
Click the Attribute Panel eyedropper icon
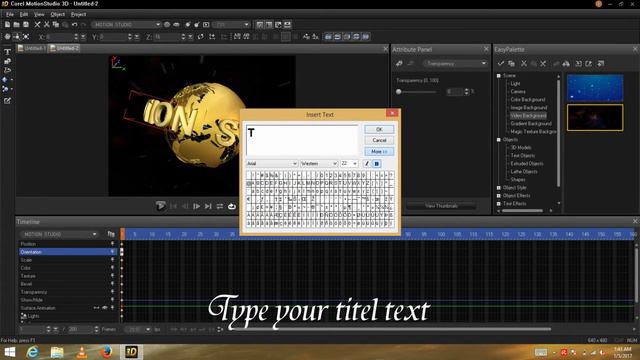399,63
